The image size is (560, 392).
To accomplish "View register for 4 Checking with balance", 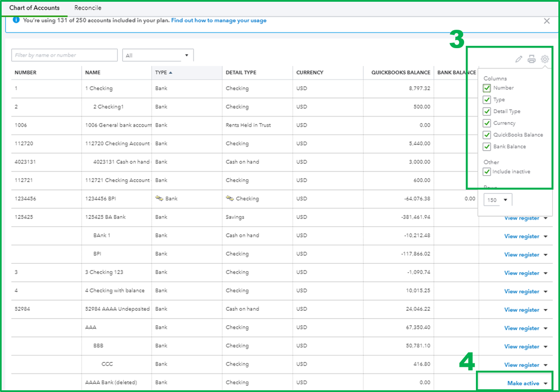I will click(x=521, y=291).
